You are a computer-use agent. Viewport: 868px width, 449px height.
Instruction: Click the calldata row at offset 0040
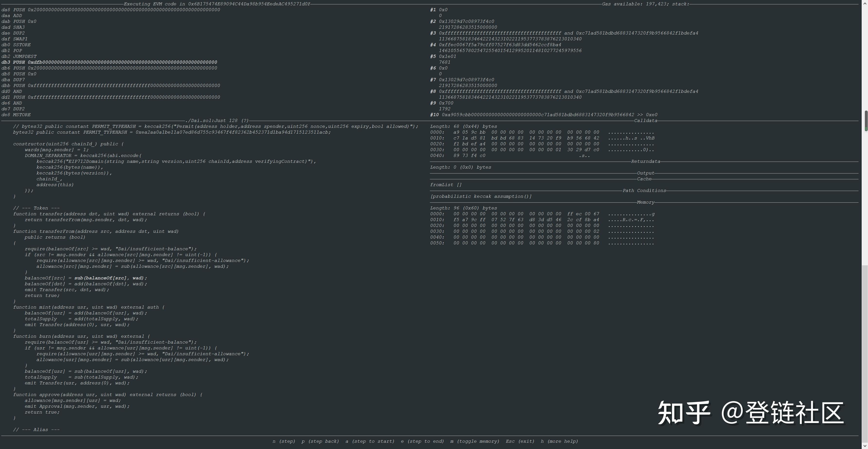[x=510, y=155]
